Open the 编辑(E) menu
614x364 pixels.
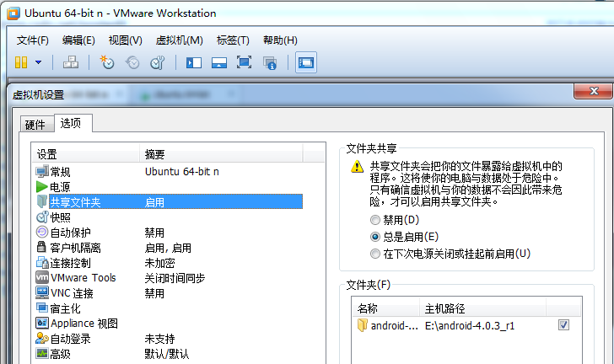click(78, 40)
